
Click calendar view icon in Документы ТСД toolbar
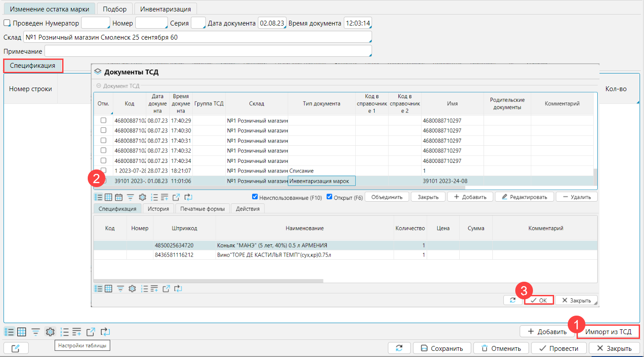pos(119,197)
